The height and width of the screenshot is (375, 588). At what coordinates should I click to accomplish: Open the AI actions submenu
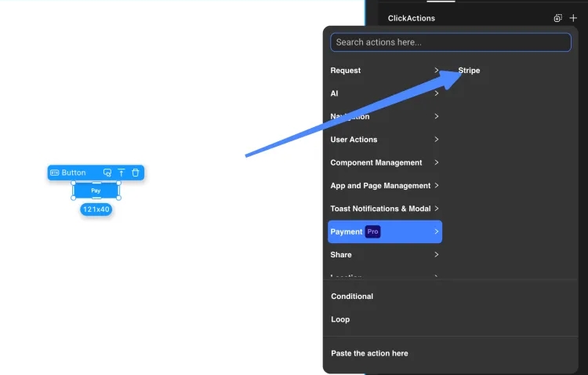tap(385, 93)
